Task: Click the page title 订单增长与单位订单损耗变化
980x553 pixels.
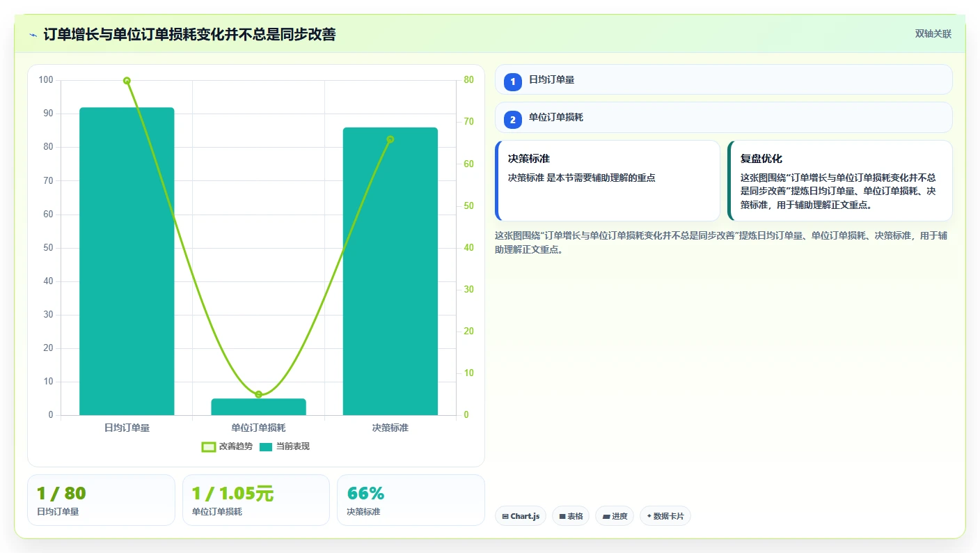Action: tap(189, 34)
